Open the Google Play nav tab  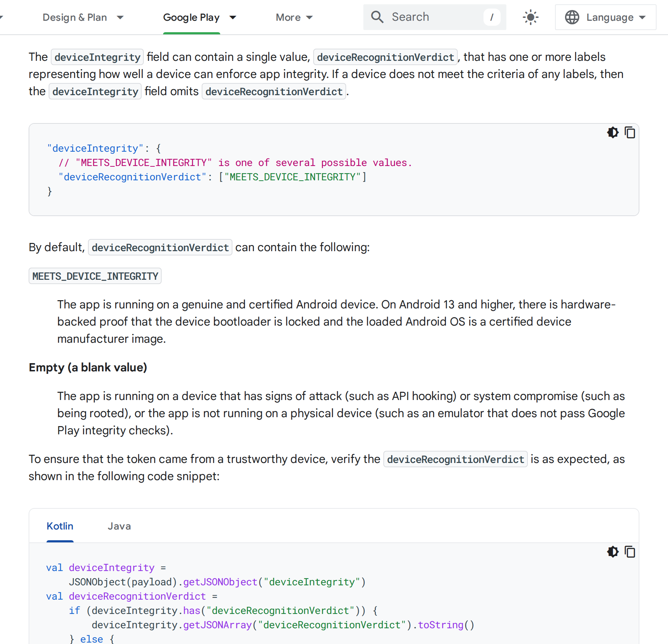pyautogui.click(x=191, y=18)
